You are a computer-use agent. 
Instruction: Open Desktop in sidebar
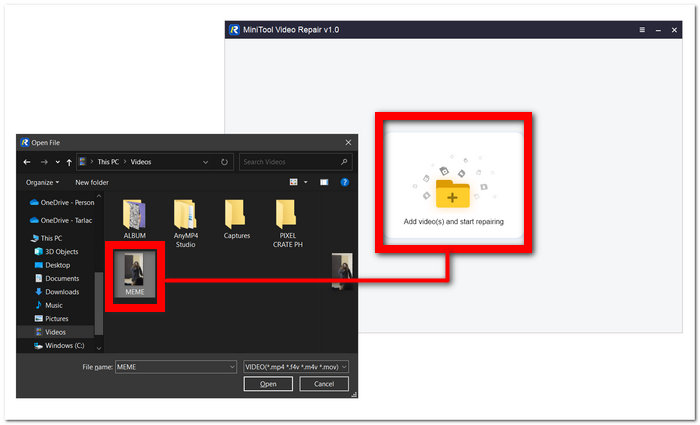[53, 265]
